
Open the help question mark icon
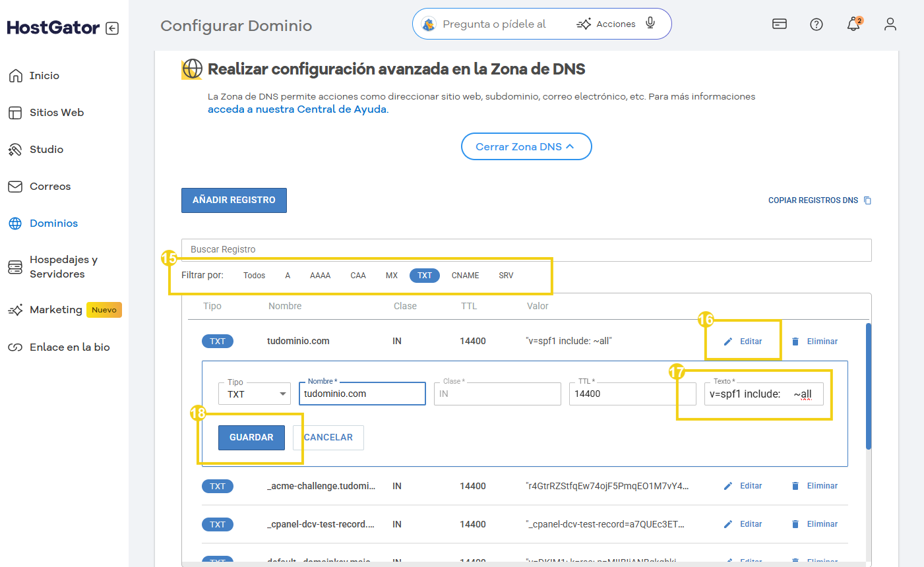point(816,24)
